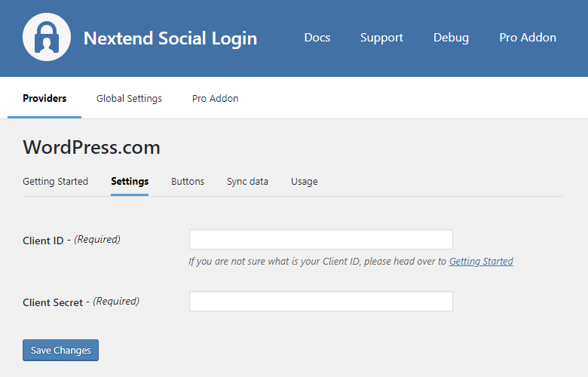Click the Nextend Social Login header title

coord(170,38)
